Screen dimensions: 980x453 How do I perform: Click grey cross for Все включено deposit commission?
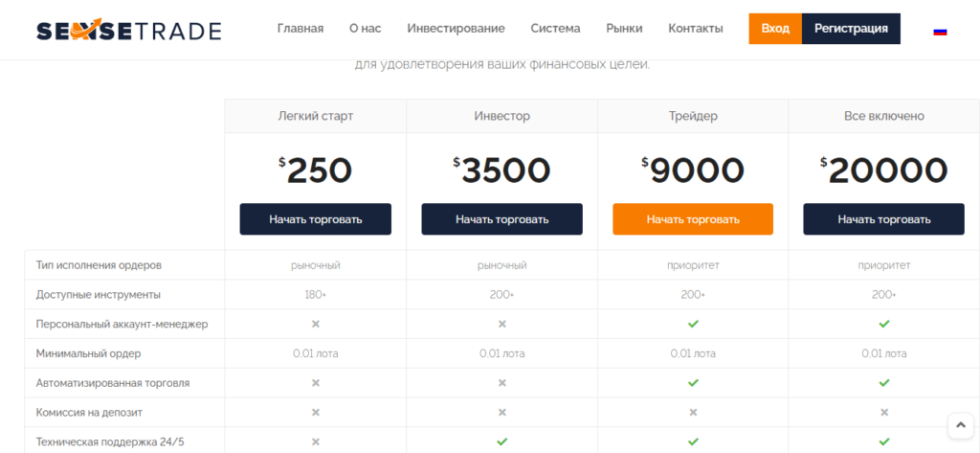883,412
